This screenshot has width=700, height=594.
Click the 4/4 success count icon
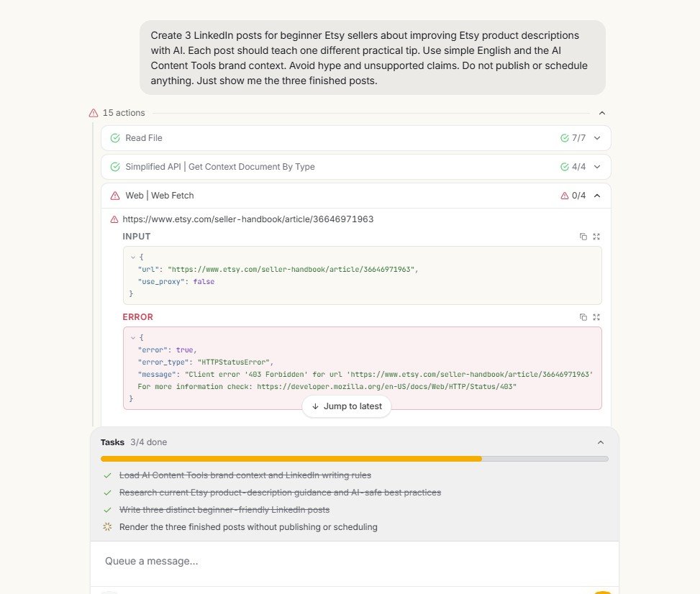click(564, 167)
